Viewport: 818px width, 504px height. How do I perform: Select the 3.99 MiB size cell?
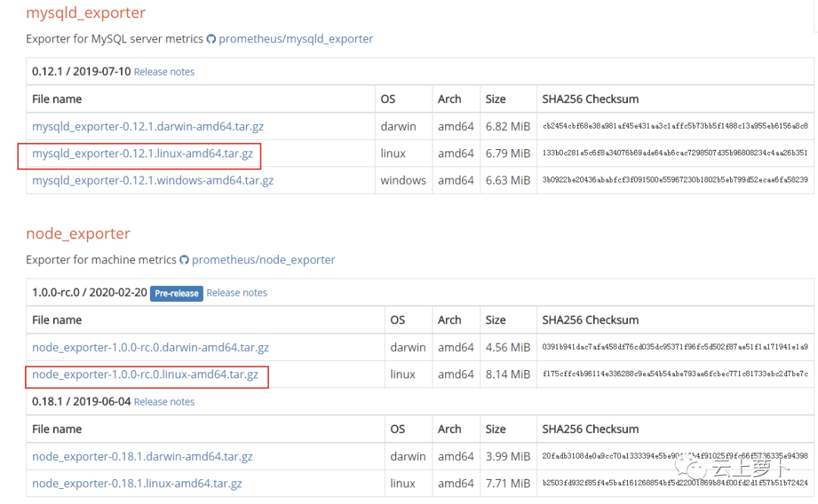point(507,456)
